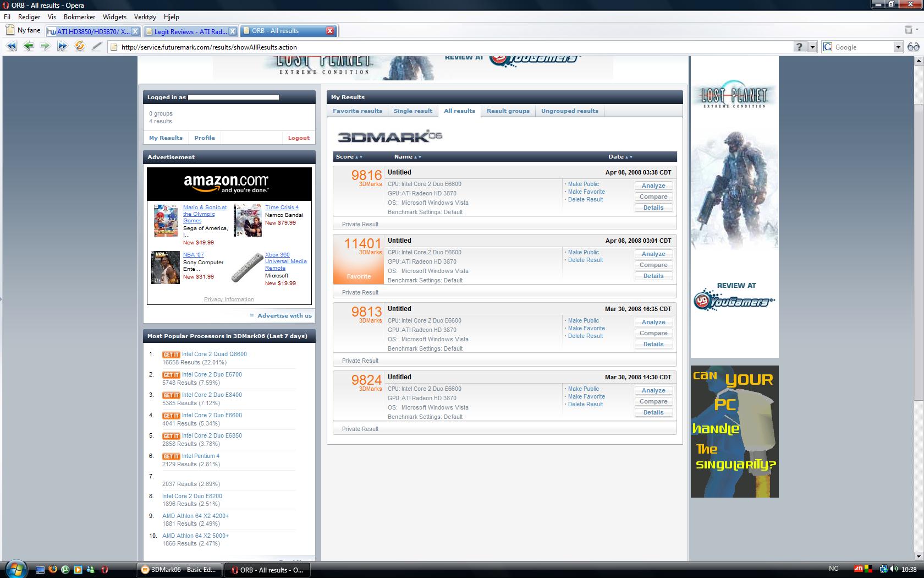Click the Mario & Sonic game thumbnail
Image resolution: width=924 pixels, height=578 pixels.
click(166, 220)
